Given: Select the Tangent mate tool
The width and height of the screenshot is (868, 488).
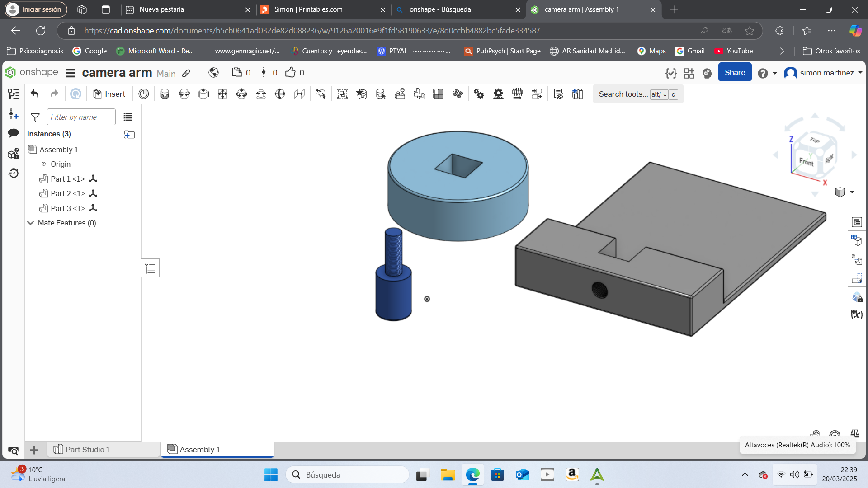Looking at the screenshot, I should [x=321, y=94].
